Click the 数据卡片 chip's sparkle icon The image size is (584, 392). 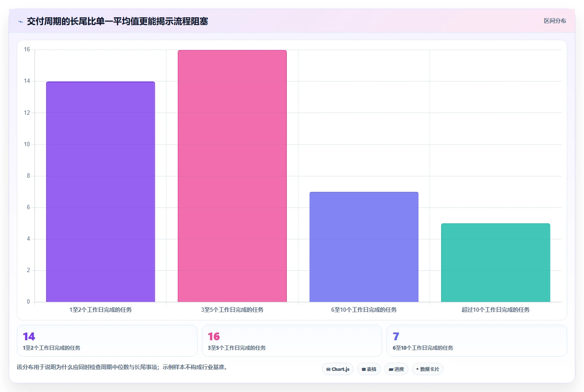(x=418, y=369)
